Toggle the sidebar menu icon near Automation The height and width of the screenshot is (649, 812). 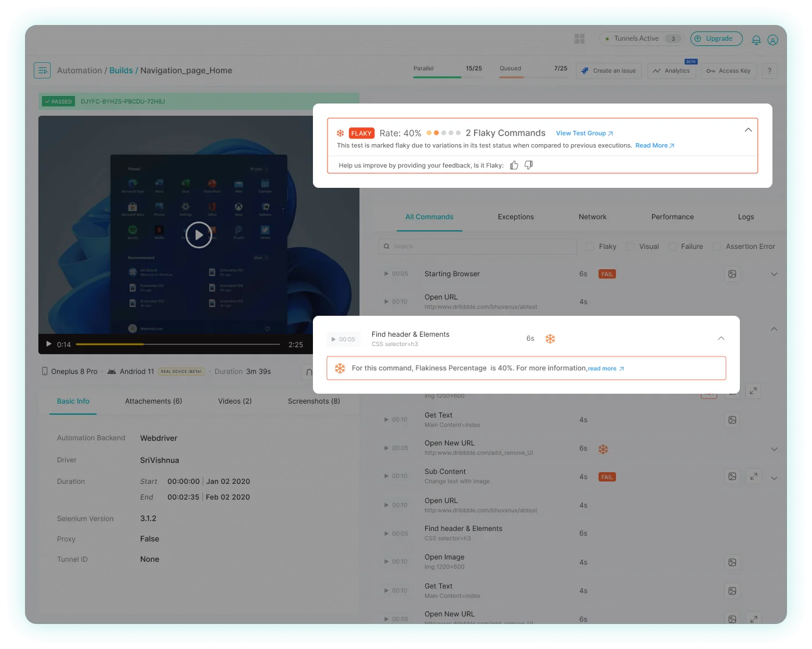tap(42, 70)
